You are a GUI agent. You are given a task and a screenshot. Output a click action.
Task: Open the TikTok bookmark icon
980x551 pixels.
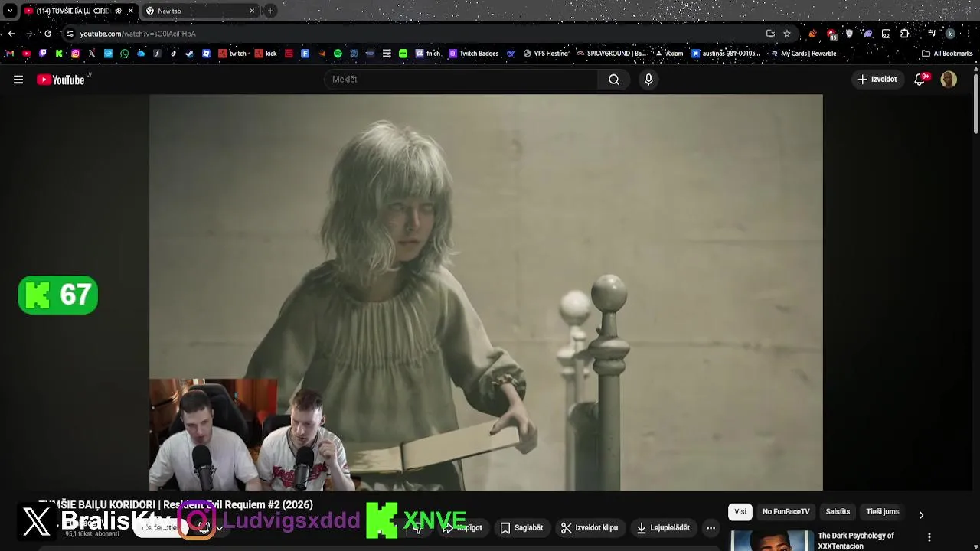174,54
